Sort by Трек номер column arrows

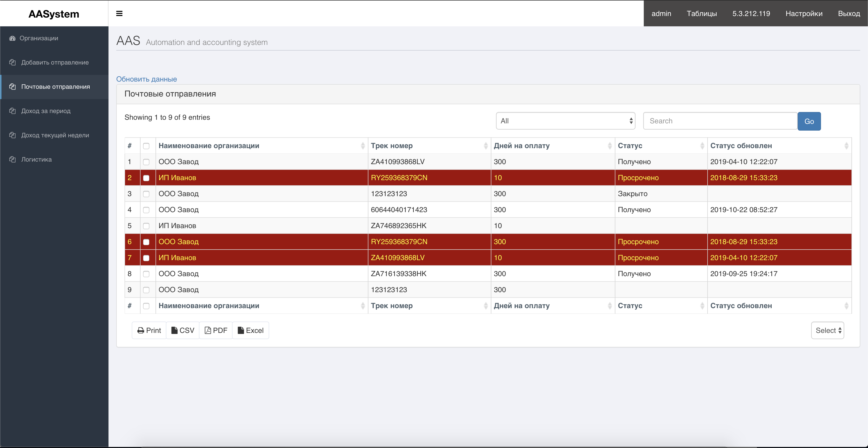486,146
